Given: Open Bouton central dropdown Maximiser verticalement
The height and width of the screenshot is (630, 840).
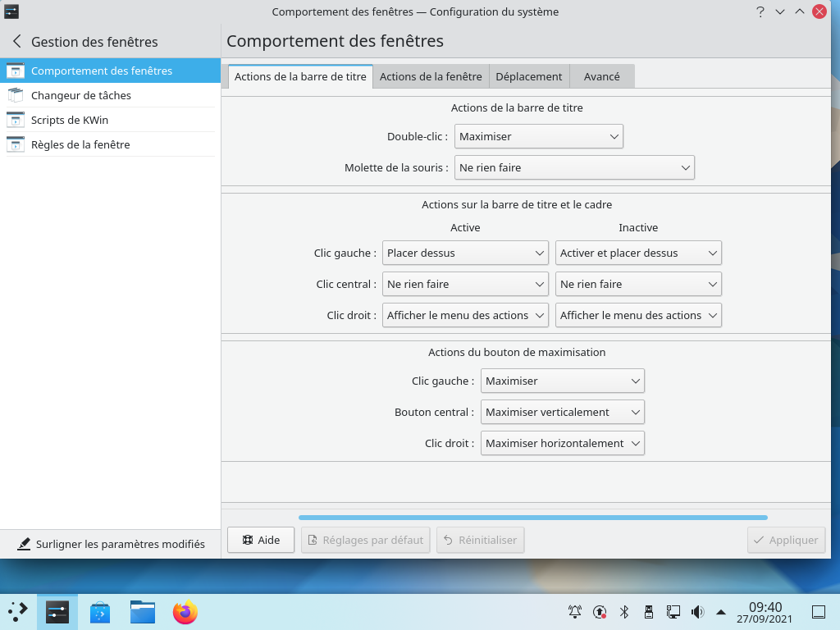Looking at the screenshot, I should tap(563, 412).
